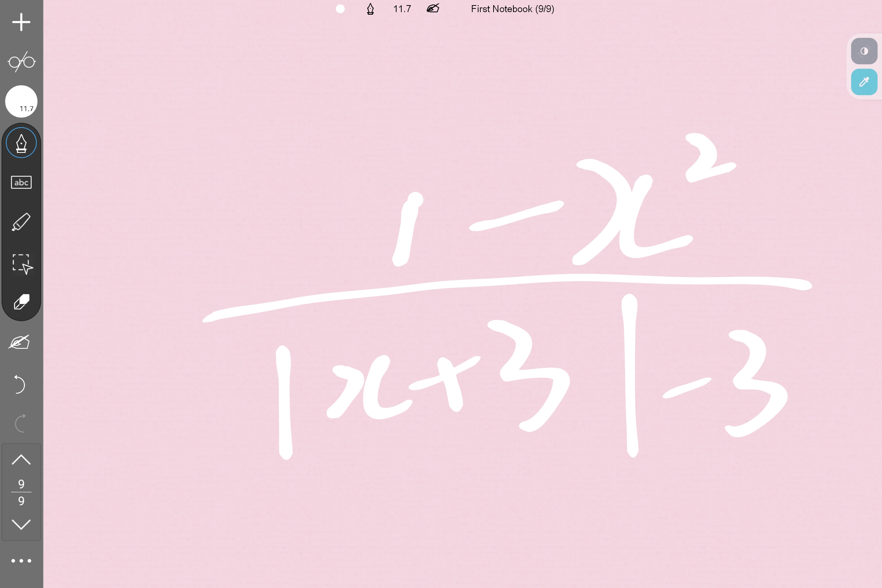Select the lasso selection tool
This screenshot has width=882, height=588.
(22, 264)
